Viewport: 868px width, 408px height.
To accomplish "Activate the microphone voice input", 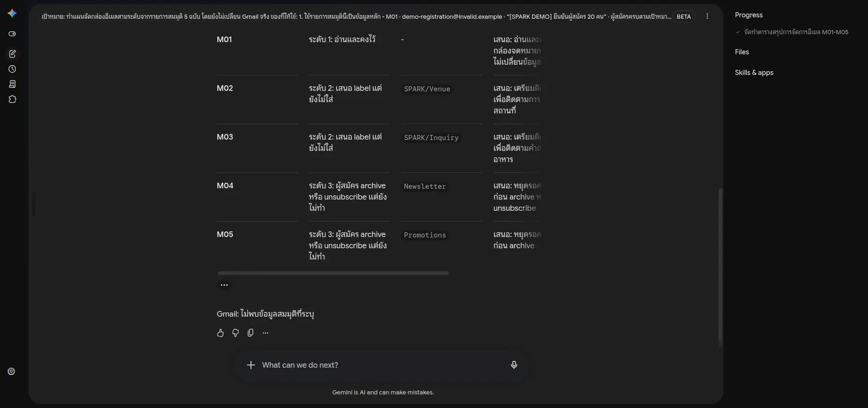I will tap(514, 365).
